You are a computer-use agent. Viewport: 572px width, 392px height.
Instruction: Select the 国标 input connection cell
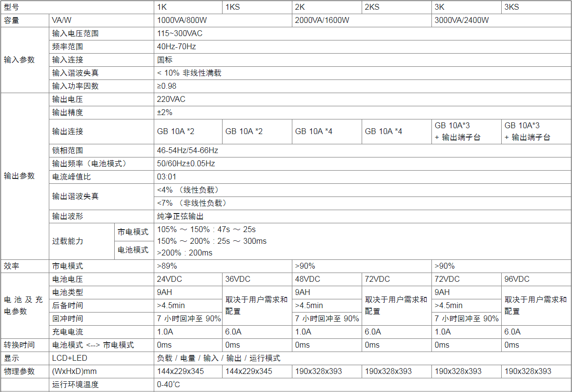165,60
